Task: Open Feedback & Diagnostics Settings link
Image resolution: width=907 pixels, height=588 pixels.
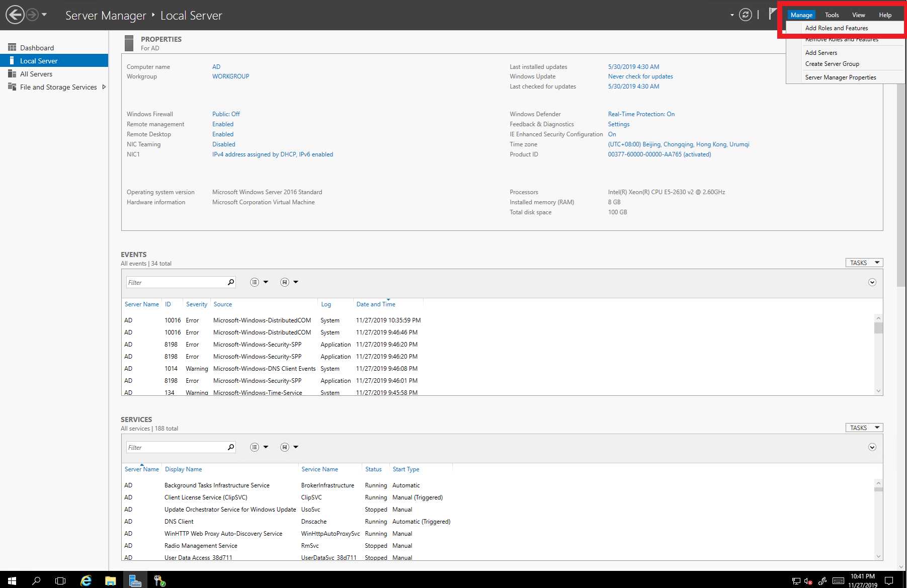Action: tap(618, 124)
